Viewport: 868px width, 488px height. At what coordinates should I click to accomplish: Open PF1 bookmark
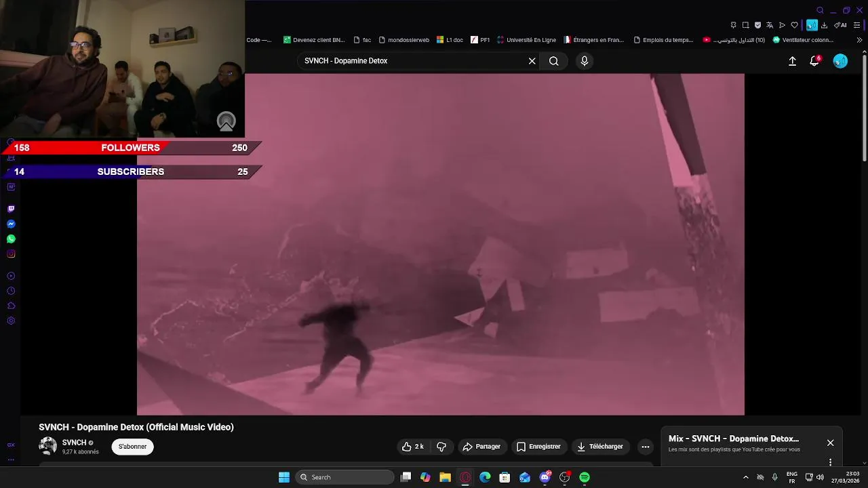[x=480, y=40]
